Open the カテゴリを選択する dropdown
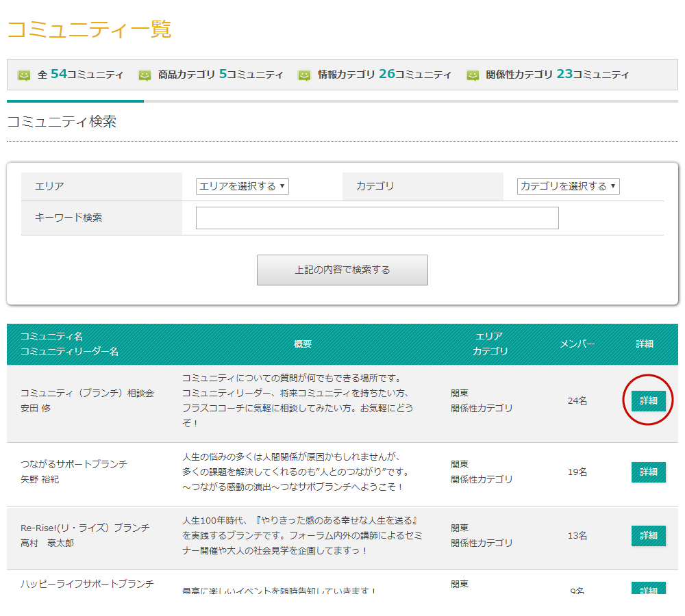 click(568, 186)
